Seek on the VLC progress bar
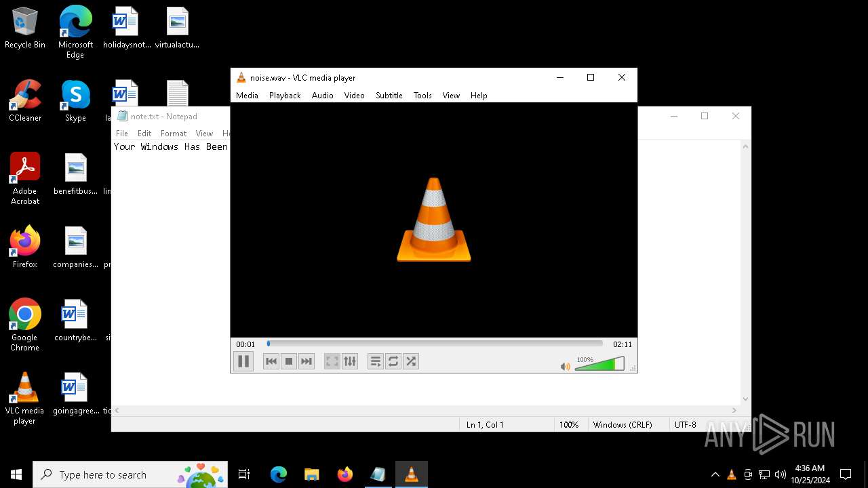The image size is (868, 488). pyautogui.click(x=435, y=344)
